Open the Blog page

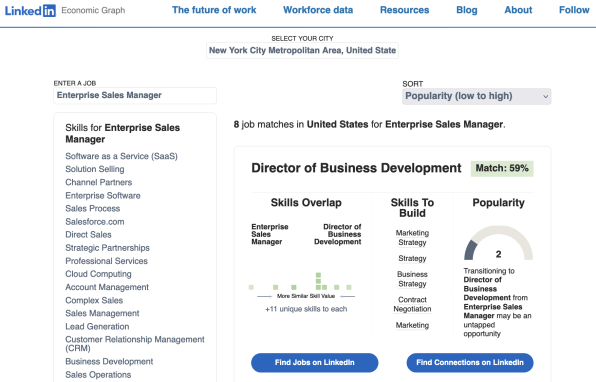click(x=466, y=10)
